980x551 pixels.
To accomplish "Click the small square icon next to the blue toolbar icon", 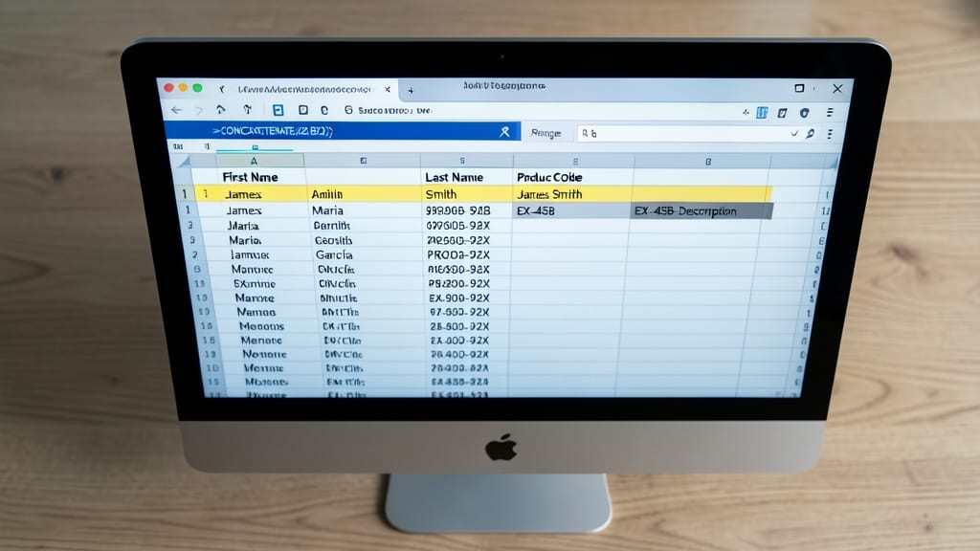I will pos(303,110).
